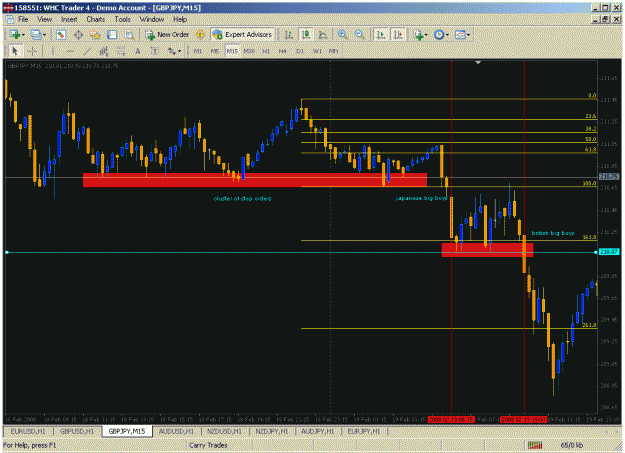Switch to the NZDJPY,H1 chart tab

(272, 431)
